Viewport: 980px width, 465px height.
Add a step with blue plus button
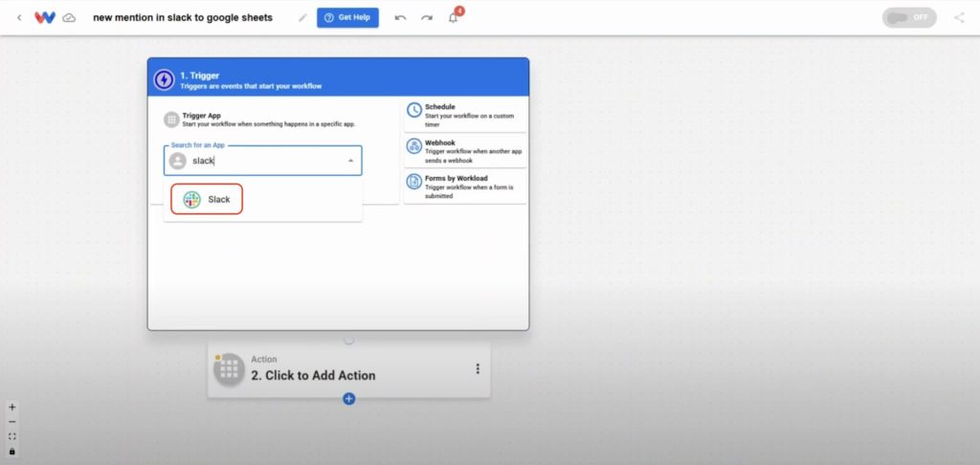[x=349, y=399]
